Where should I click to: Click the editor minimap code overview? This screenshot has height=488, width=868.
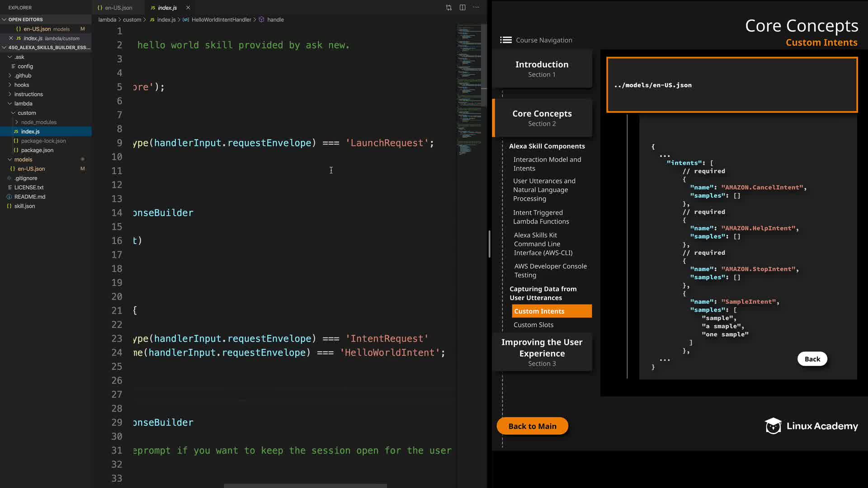(468, 90)
